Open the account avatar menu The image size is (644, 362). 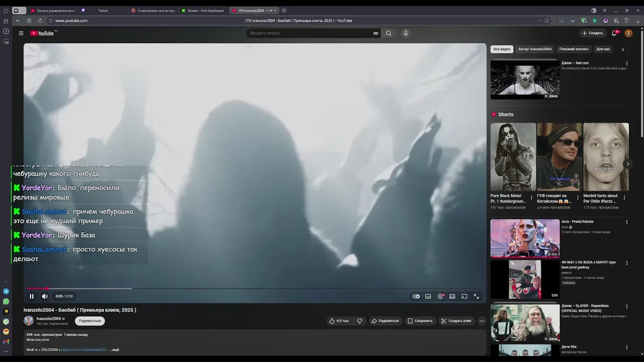pos(628,33)
